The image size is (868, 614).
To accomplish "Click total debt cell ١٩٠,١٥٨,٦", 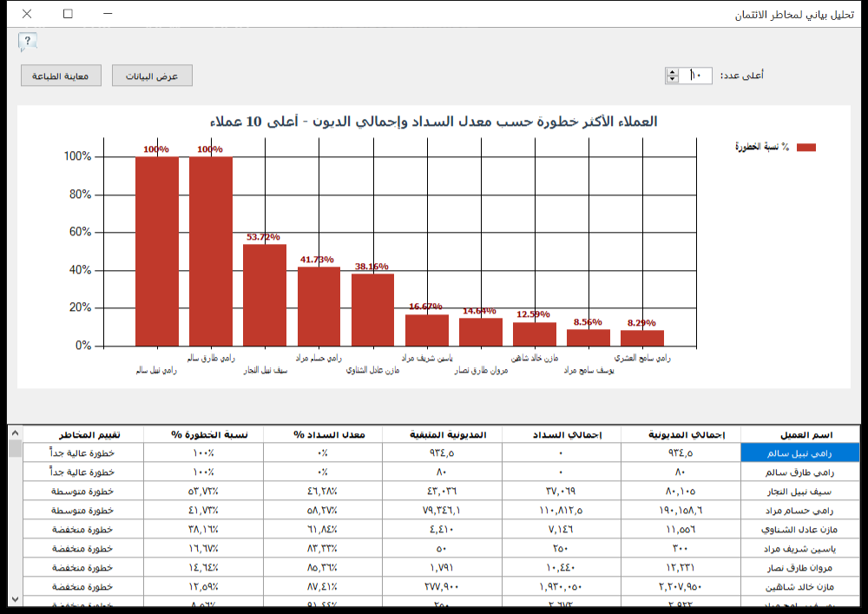I will click(681, 511).
